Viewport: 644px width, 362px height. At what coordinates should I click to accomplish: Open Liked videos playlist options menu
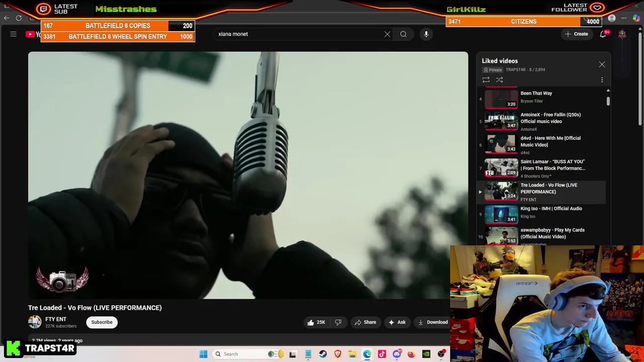[602, 80]
